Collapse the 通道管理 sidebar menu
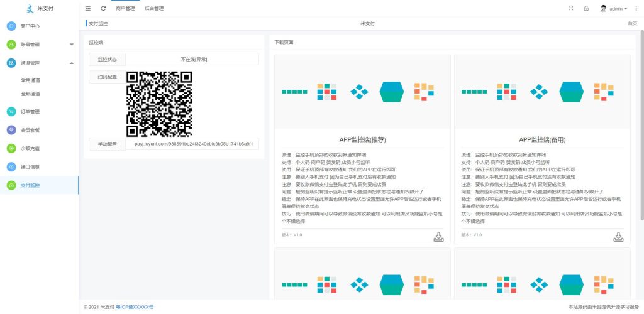Image resolution: width=644 pixels, height=314 pixels. click(x=39, y=63)
